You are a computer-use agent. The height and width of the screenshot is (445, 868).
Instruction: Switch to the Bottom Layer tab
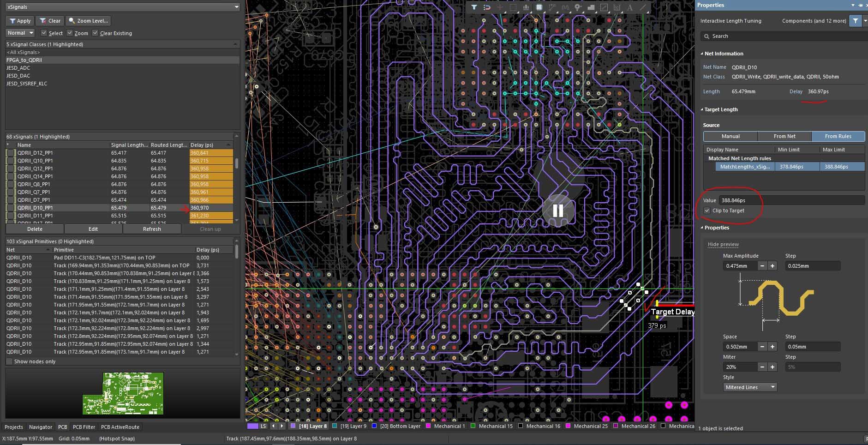pyautogui.click(x=400, y=426)
